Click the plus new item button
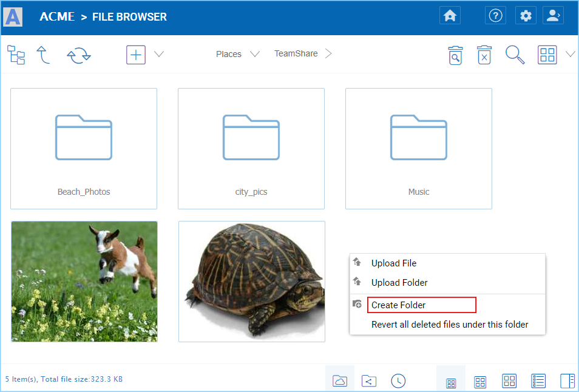The width and height of the screenshot is (579, 392). (x=136, y=55)
